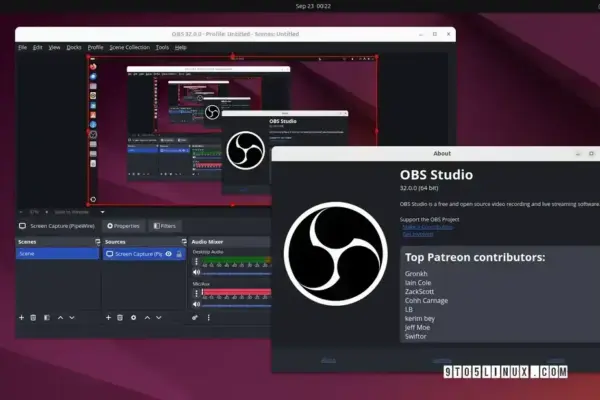Open the Scene Collection menu
Screen dimensions: 600x400
pos(130,47)
